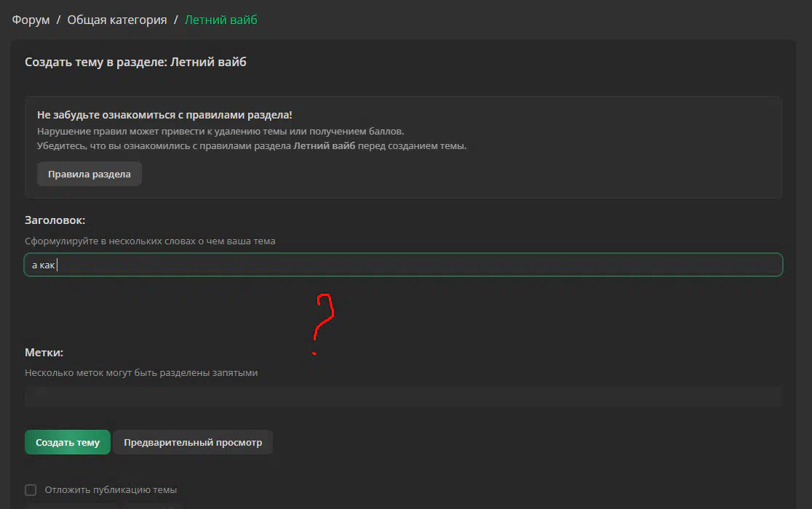
Task: Click the hint about меток разделены запятыми
Action: coord(141,373)
